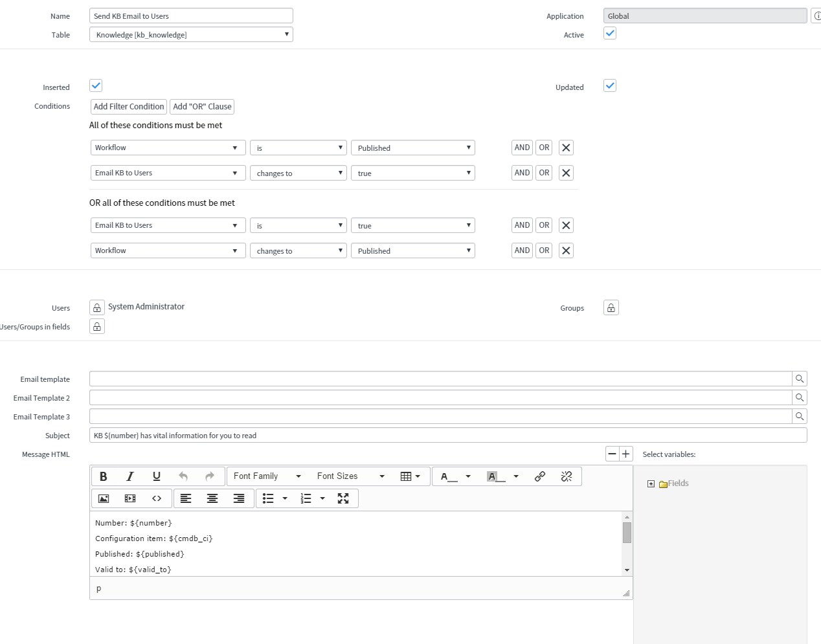This screenshot has height=644, width=821.
Task: Open the Font Family dropdown
Action: [x=267, y=476]
